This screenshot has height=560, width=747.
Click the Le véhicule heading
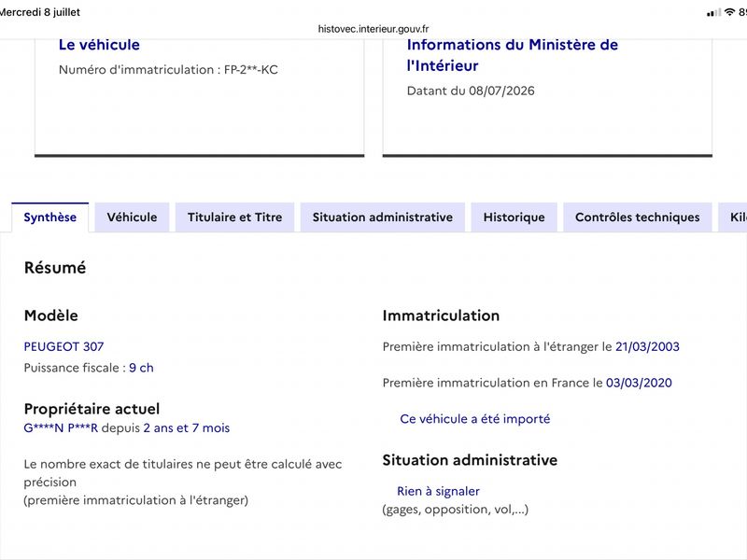point(99,45)
